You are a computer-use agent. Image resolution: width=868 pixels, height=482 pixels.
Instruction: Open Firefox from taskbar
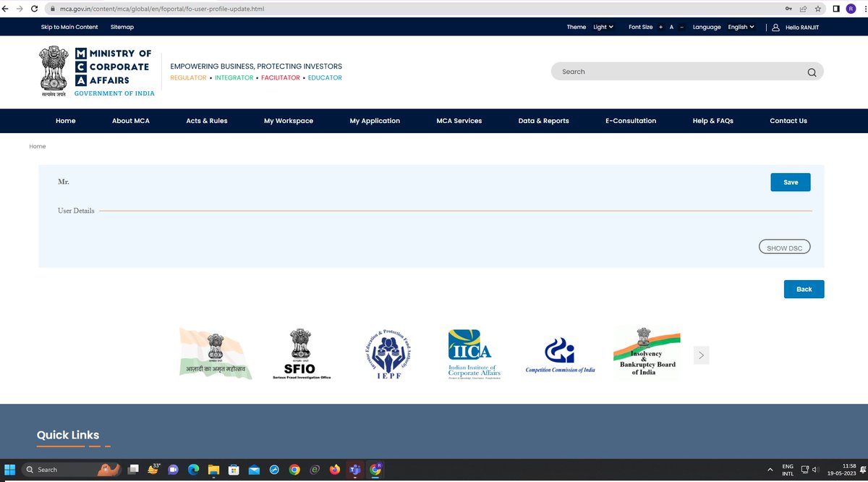point(335,470)
